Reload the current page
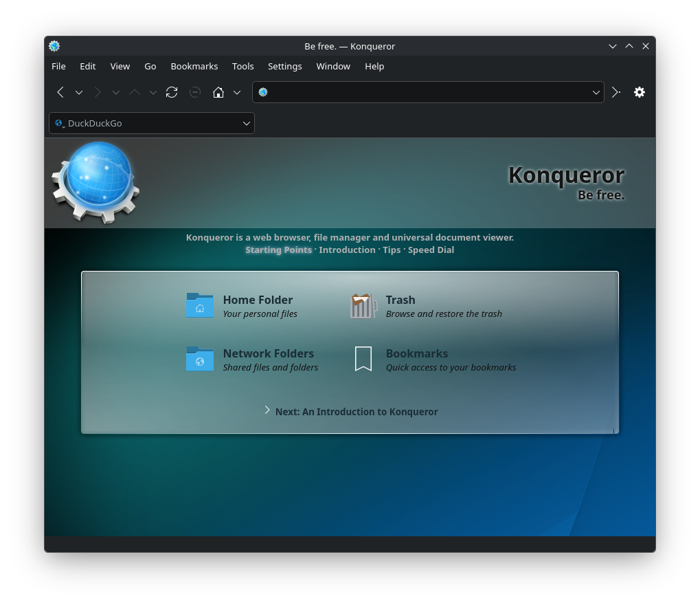 [172, 93]
